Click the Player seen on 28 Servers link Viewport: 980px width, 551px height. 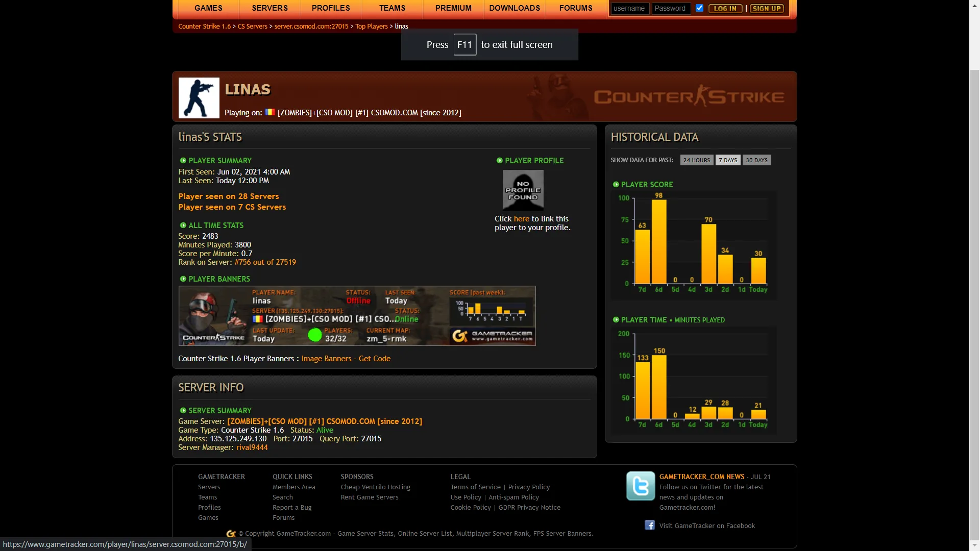coord(229,196)
